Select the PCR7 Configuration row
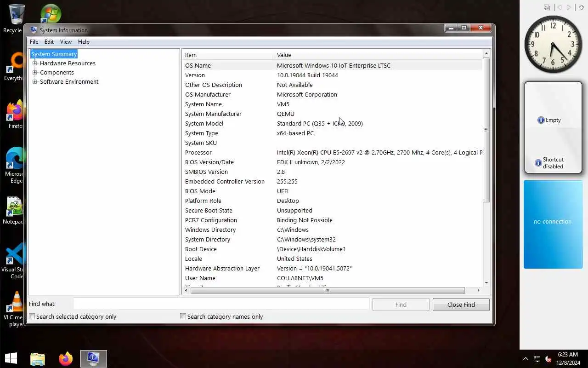 (332, 220)
